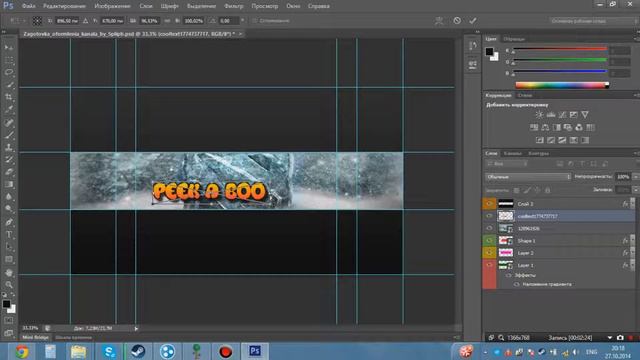640x360 pixels.
Task: Toggle the anti-aliasing checkbox in the options bar
Action: [255, 20]
